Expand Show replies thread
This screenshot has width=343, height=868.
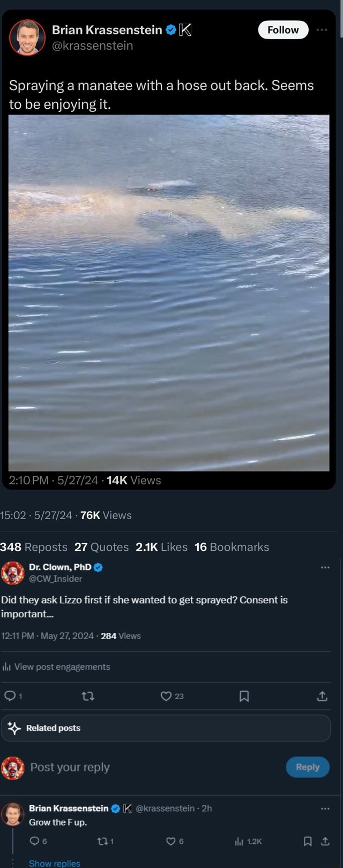point(54,863)
